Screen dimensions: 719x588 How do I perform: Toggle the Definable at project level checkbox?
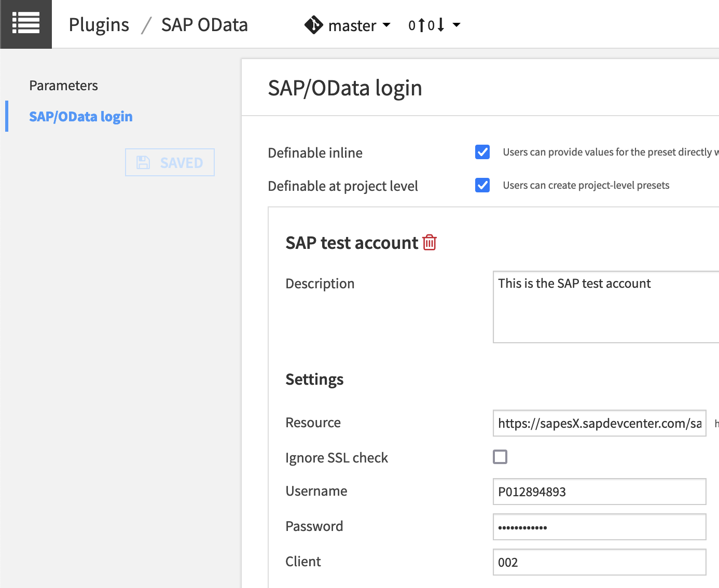coord(482,185)
